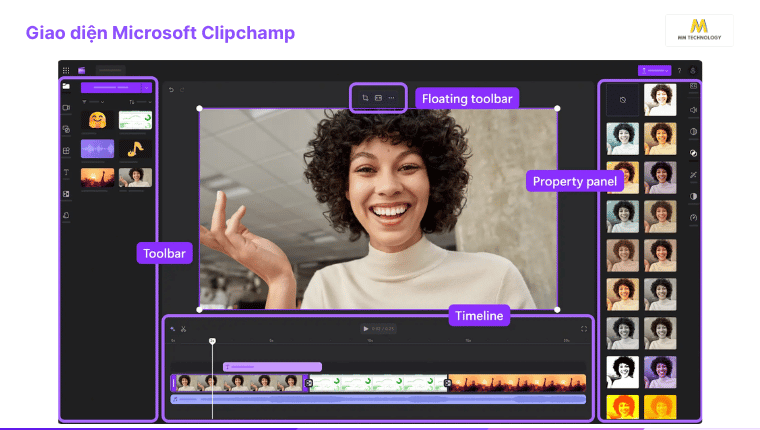This screenshot has height=430, width=760.
Task: Open the media sort order dropdown
Action: pyautogui.click(x=140, y=102)
